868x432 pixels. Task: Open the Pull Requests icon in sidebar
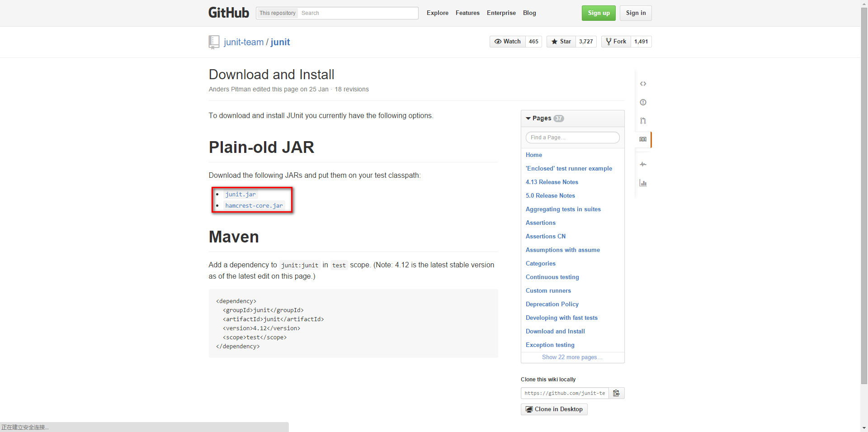643,121
